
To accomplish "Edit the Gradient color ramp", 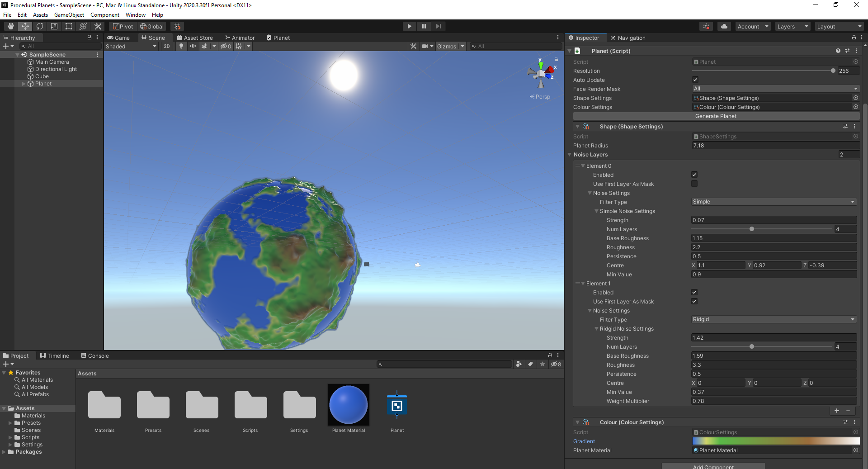I will (775, 441).
